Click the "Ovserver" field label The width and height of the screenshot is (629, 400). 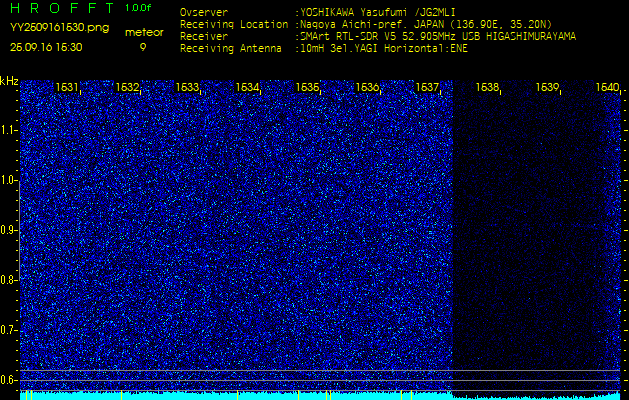coord(204,12)
